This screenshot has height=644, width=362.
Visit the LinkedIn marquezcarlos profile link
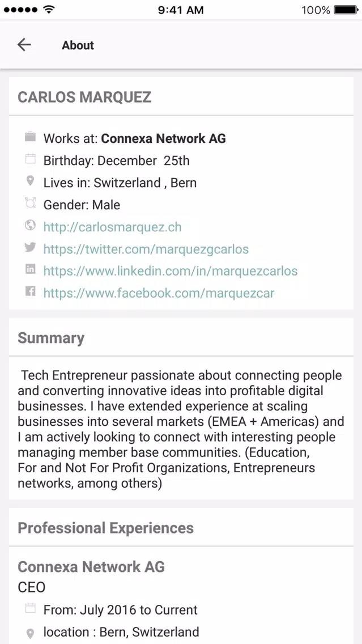[171, 271]
